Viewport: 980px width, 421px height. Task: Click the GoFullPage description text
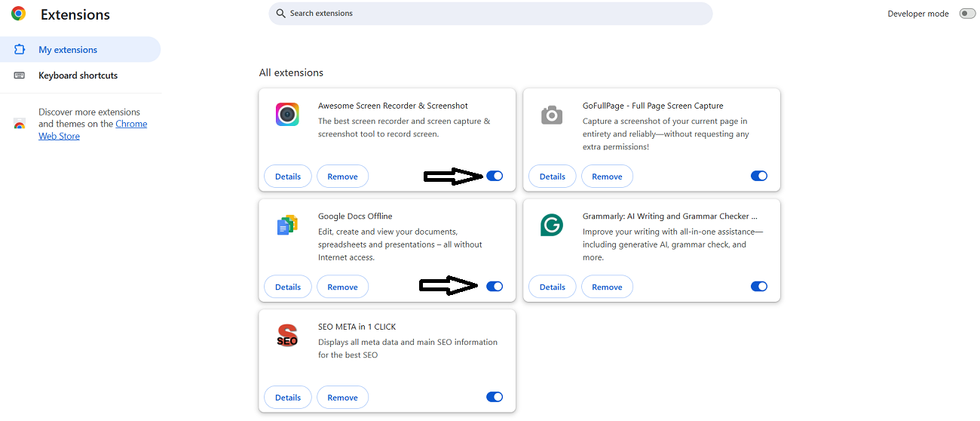point(666,134)
